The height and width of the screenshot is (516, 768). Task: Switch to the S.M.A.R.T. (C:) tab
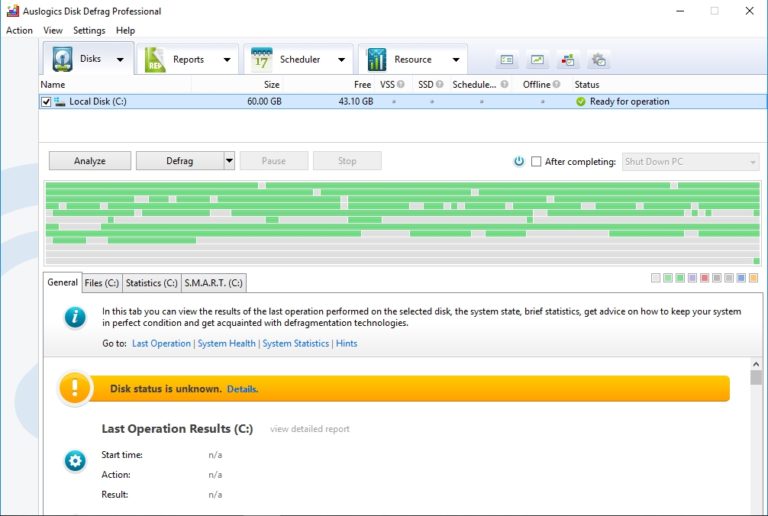tap(214, 283)
